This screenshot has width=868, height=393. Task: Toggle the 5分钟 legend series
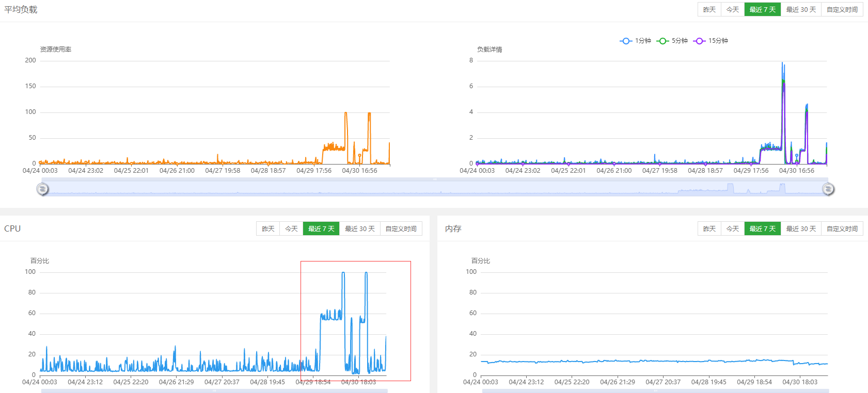pos(672,41)
